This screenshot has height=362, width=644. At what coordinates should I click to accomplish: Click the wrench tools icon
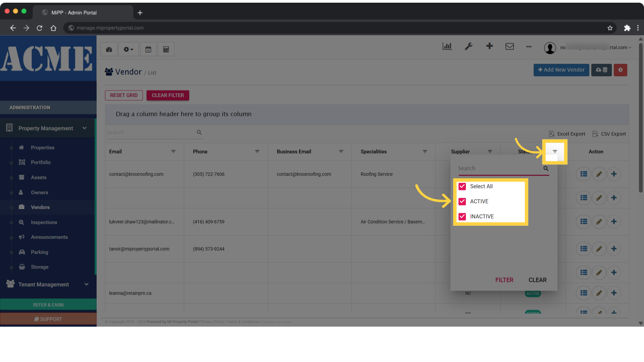[469, 46]
